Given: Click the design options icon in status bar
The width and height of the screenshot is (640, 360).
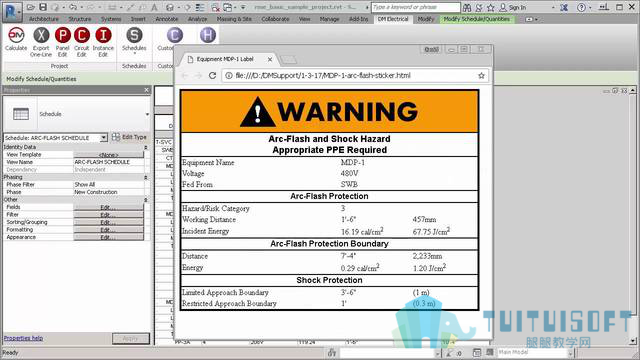Looking at the screenshot, I should pos(490,352).
